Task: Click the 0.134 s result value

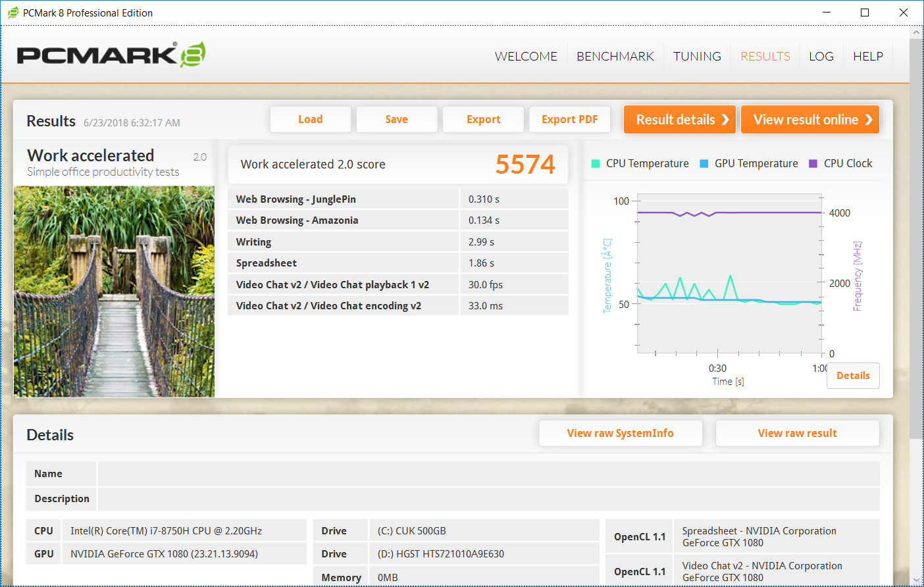Action: (484, 220)
